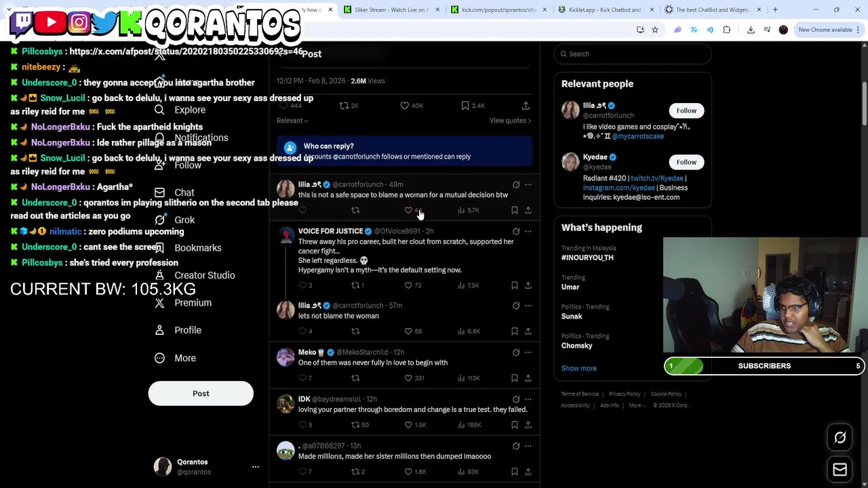Switch to the Sliker Stream tab

tap(390, 9)
